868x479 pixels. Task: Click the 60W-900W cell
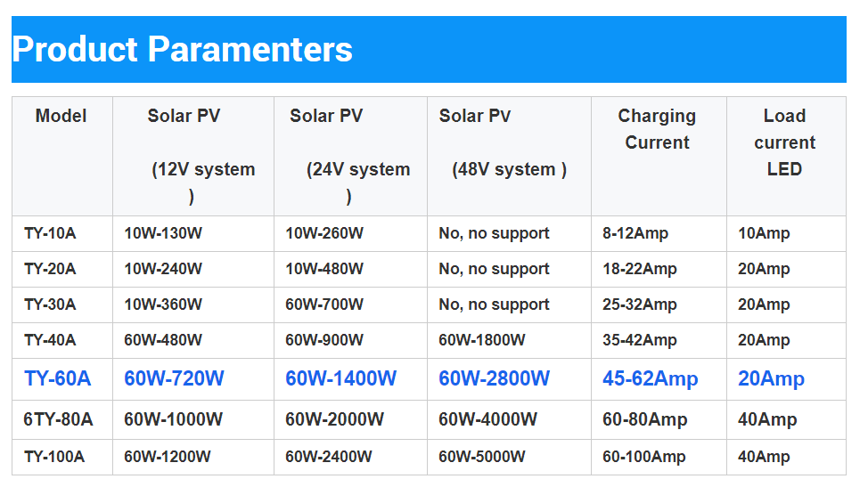(x=324, y=340)
